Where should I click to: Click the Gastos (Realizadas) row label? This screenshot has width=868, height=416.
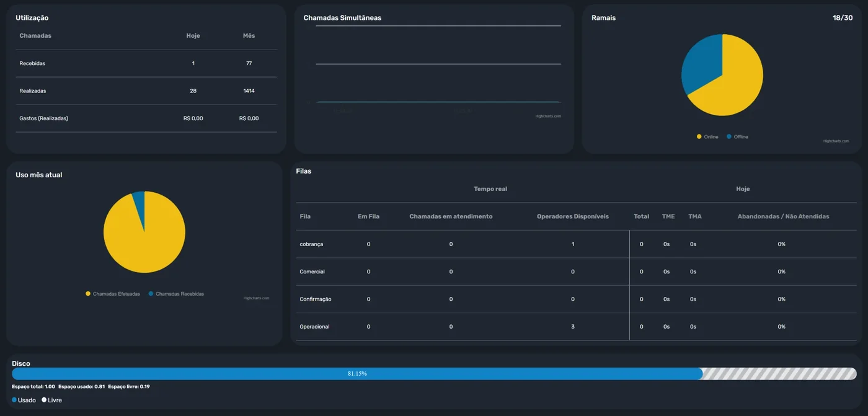(44, 118)
